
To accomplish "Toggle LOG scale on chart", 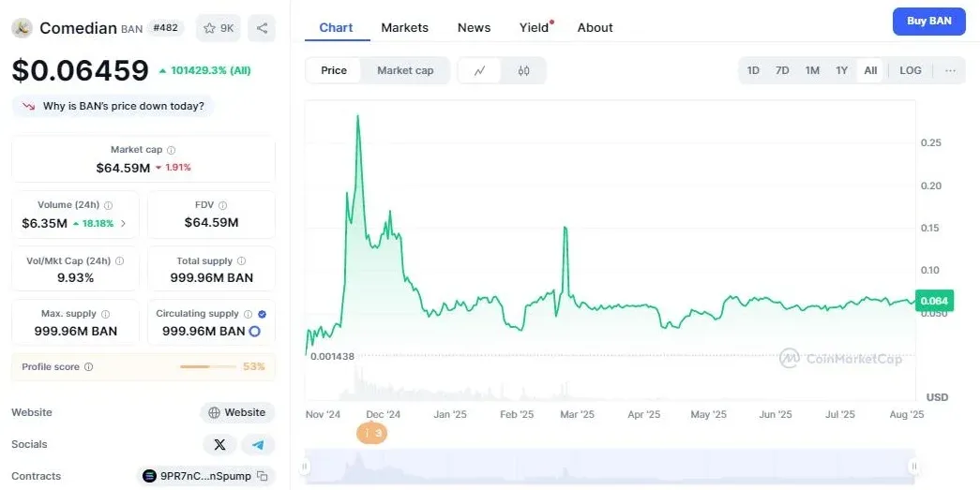I will 911,70.
